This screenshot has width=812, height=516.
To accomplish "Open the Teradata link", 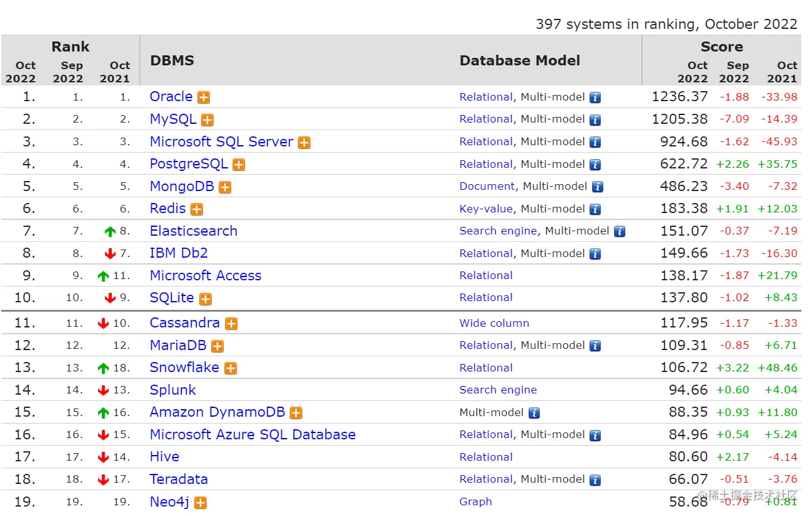I will click(178, 479).
